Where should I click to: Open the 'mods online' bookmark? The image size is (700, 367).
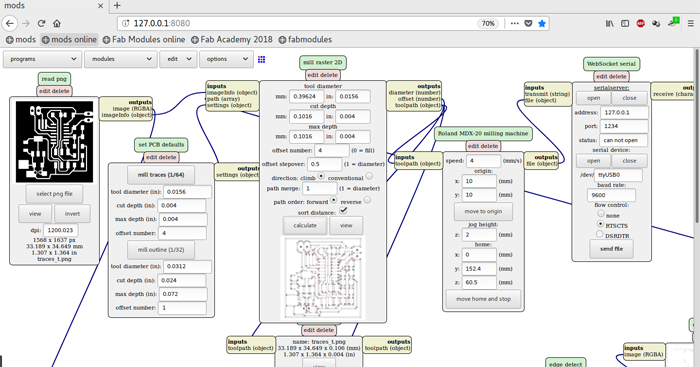[69, 39]
